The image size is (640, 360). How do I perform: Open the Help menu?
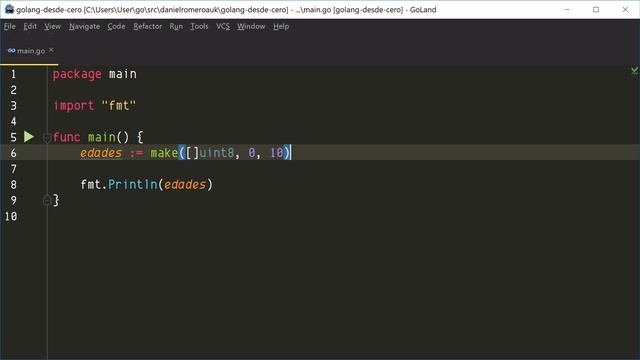(281, 27)
